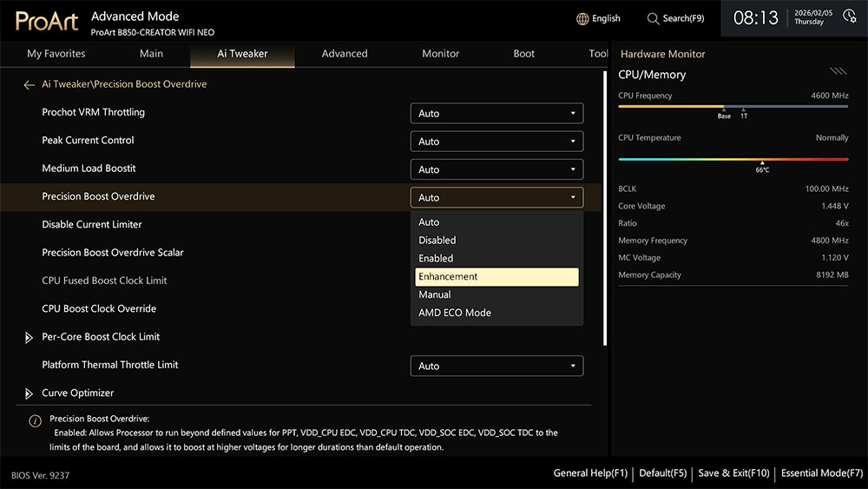
Task: Click the CPU Frequency bar
Action: click(733, 106)
